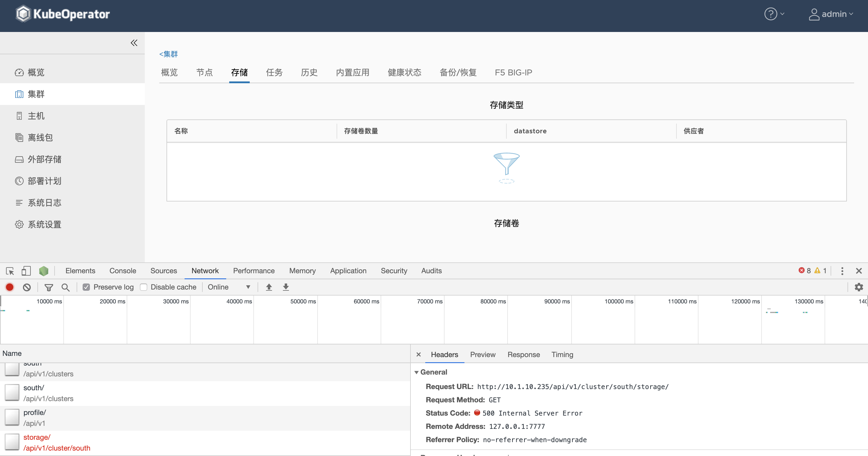Close the DevTools panel
The image size is (868, 456).
click(859, 271)
